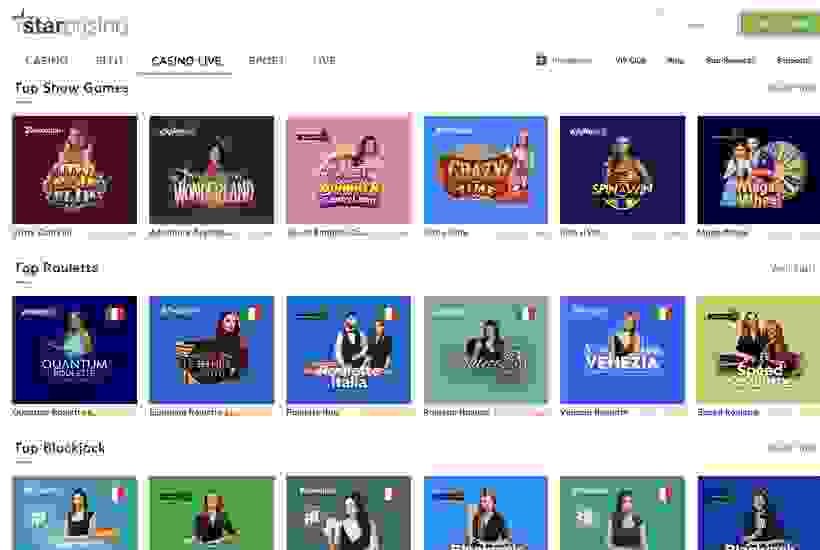Open the bright green blackjack table tile
This screenshot has height=550, width=820.
tap(211, 513)
